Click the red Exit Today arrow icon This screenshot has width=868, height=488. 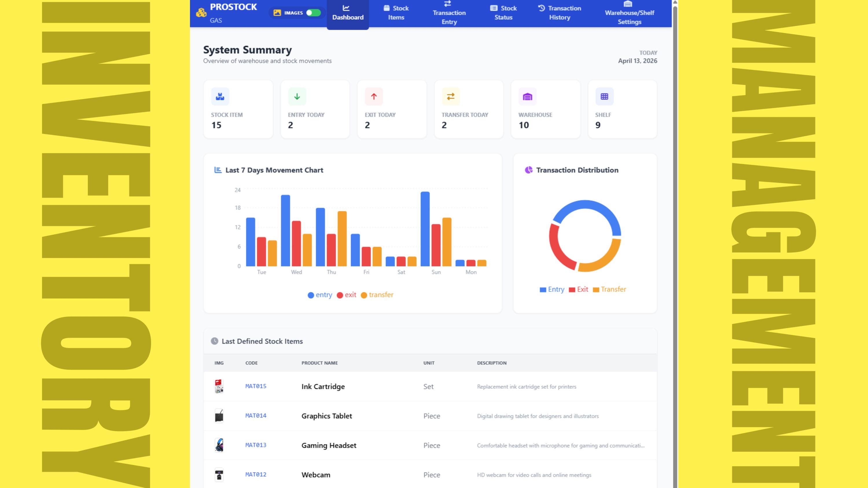click(374, 97)
